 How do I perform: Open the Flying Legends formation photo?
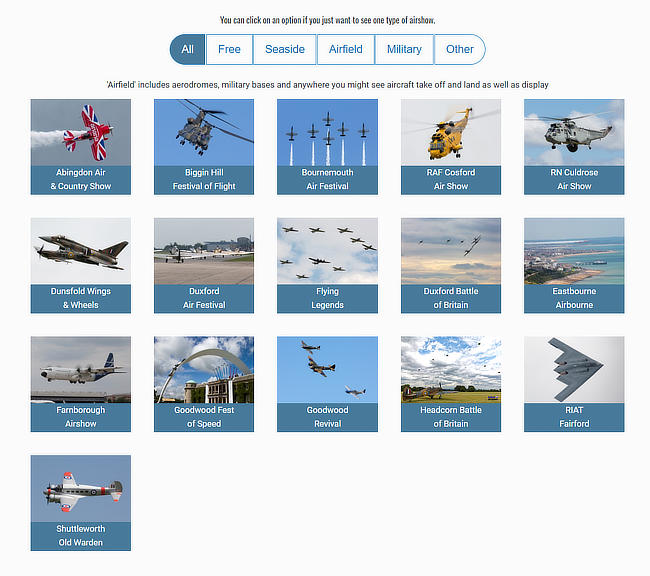coord(327,251)
